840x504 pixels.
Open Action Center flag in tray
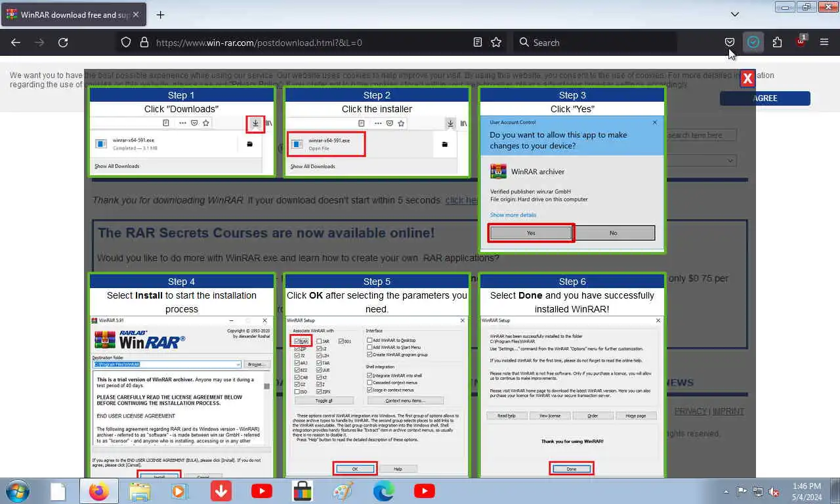[x=742, y=491]
